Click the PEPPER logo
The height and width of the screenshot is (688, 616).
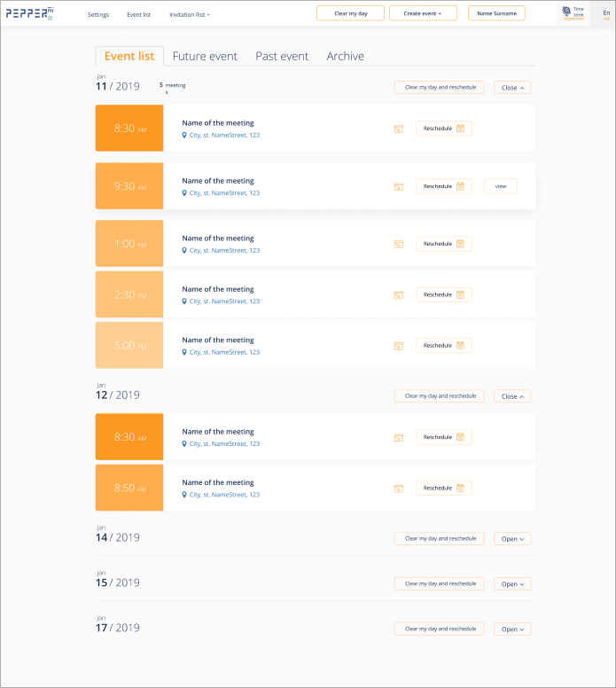click(29, 13)
